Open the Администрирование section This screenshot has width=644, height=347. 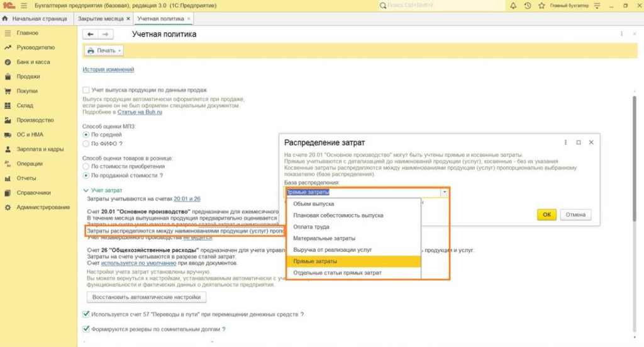(x=43, y=207)
